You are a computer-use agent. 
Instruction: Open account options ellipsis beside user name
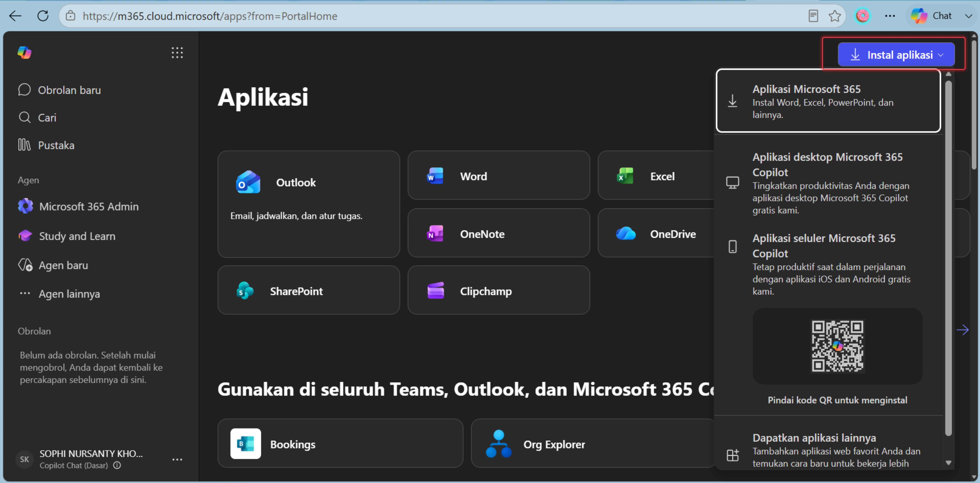177,459
